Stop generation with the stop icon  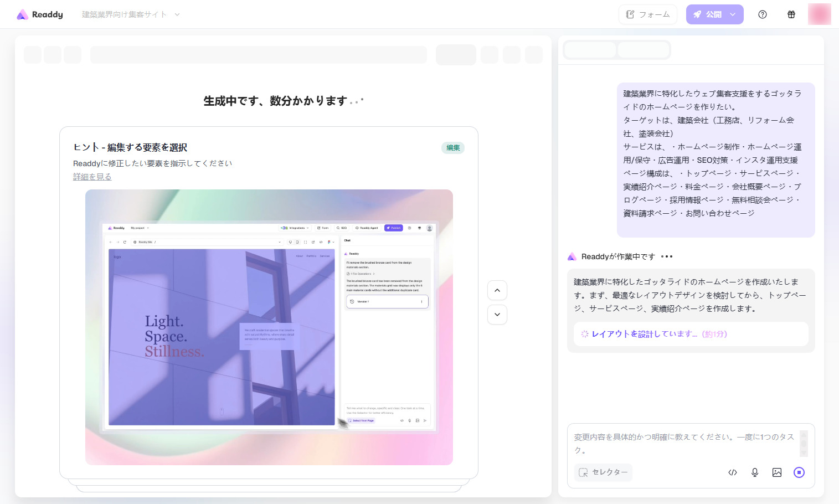pos(799,472)
